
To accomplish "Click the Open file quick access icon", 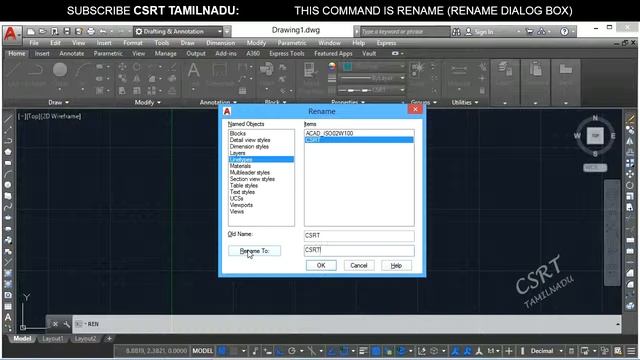I will 42,31.
